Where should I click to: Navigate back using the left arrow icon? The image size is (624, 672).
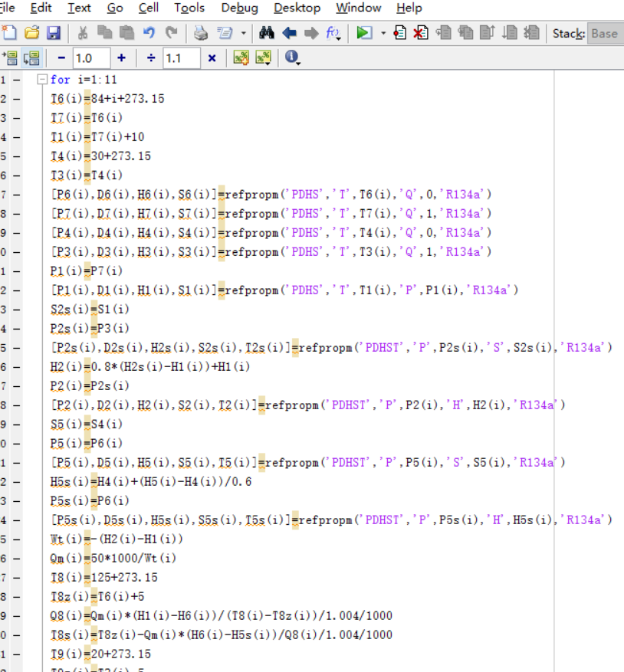pyautogui.click(x=289, y=33)
